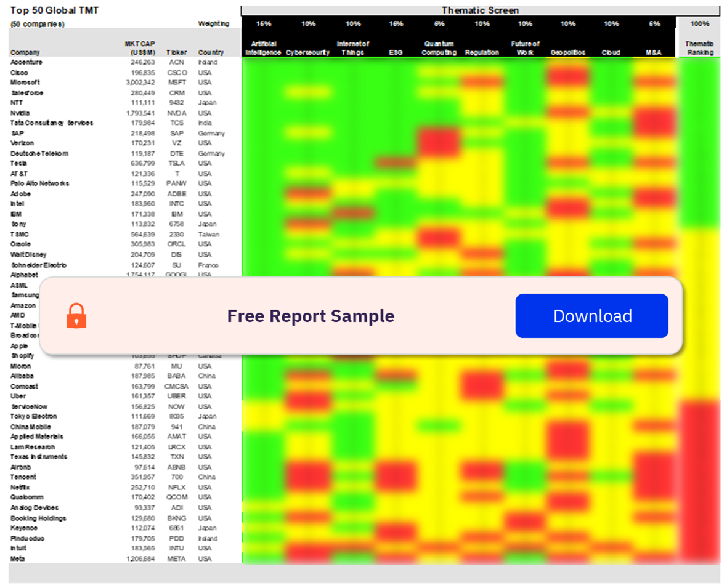Click the META ticker cell
Screen dimensions: 727x588
click(x=177, y=559)
